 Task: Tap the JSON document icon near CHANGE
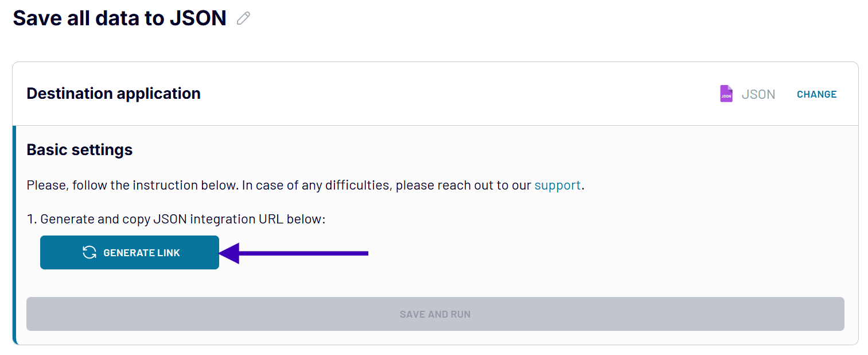click(x=726, y=94)
